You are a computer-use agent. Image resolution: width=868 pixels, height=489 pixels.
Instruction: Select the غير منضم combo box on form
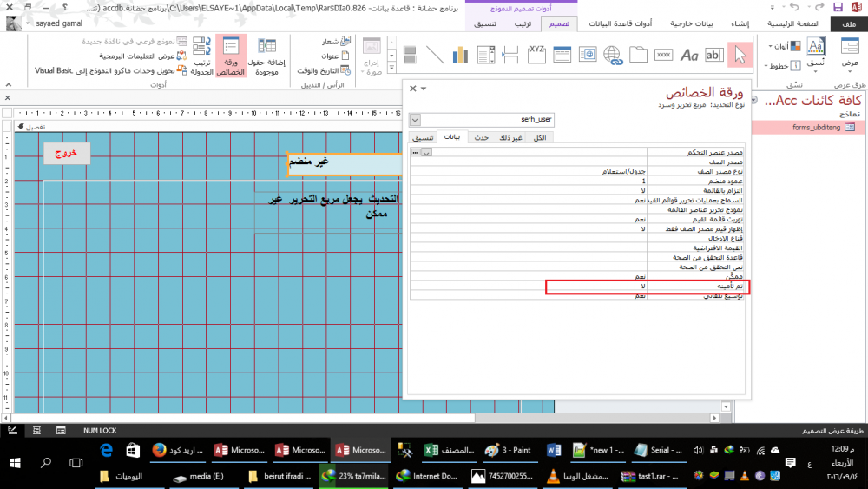pos(345,164)
